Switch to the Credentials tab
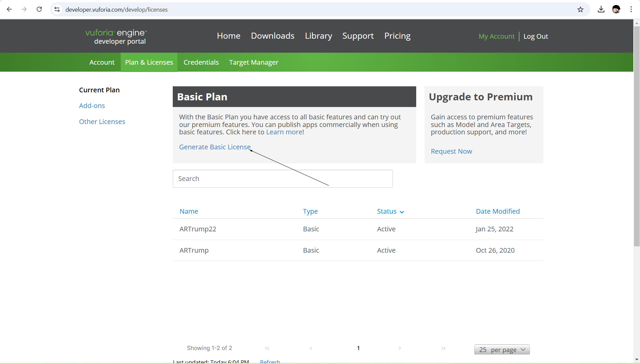640x364 pixels. (x=201, y=62)
